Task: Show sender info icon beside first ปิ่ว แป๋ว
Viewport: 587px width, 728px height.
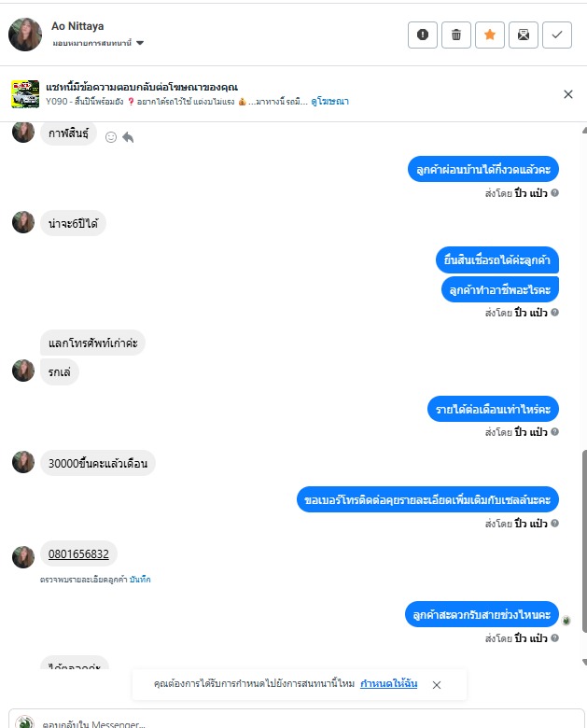Action: (x=554, y=192)
